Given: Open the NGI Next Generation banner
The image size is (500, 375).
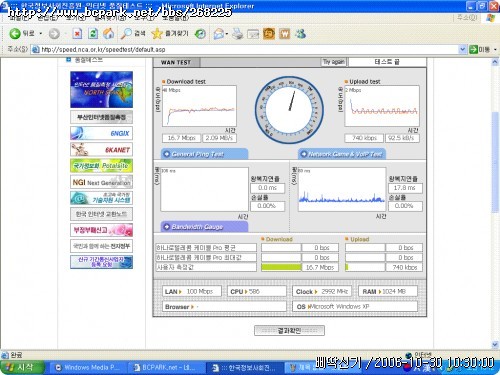Looking at the screenshot, I should click(101, 182).
